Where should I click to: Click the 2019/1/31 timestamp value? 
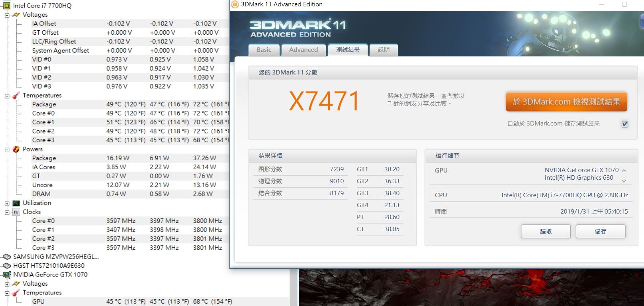[x=594, y=212]
